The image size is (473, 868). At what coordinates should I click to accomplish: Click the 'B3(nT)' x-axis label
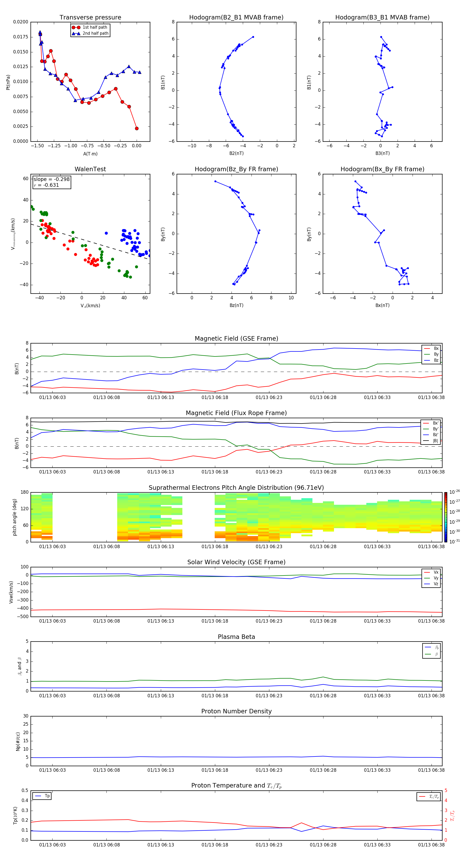pyautogui.click(x=382, y=153)
